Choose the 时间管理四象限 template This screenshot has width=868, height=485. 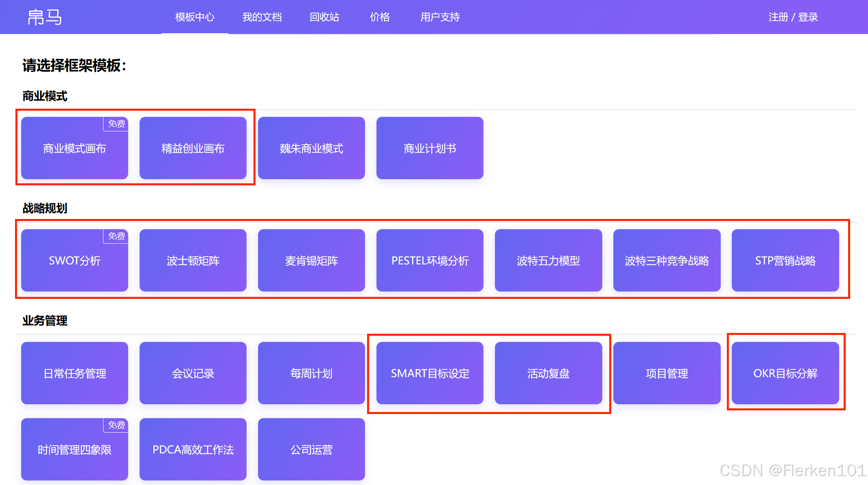click(x=75, y=450)
